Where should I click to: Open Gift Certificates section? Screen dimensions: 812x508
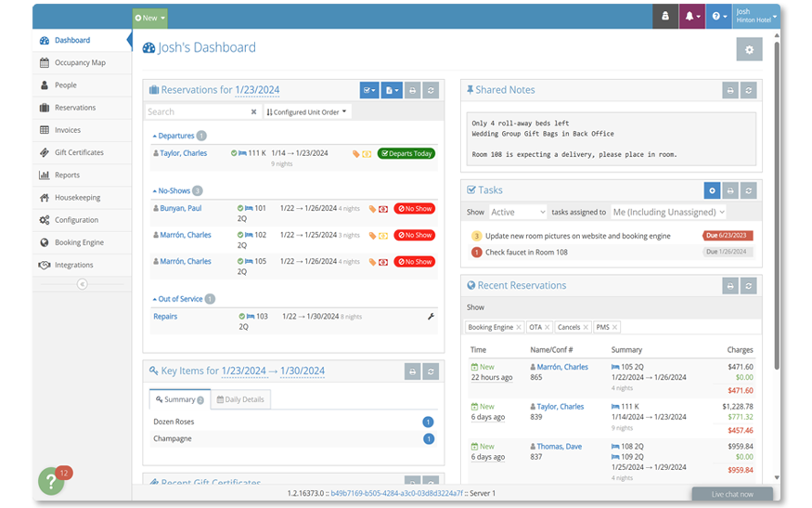(82, 152)
